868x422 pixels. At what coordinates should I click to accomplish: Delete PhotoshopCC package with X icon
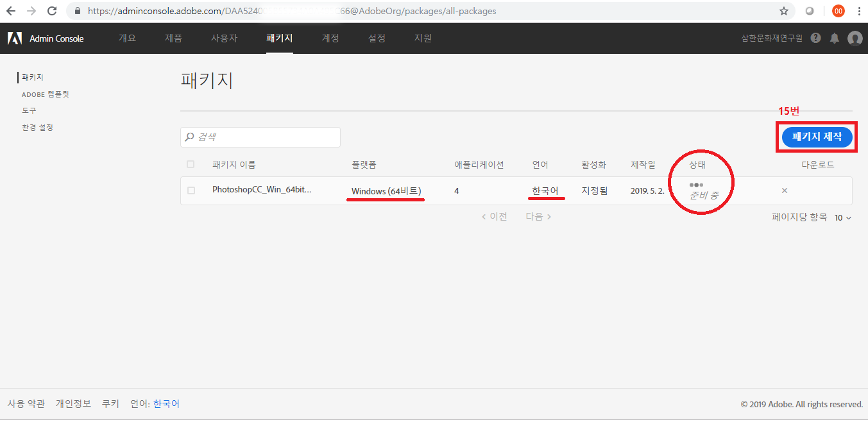[785, 190]
